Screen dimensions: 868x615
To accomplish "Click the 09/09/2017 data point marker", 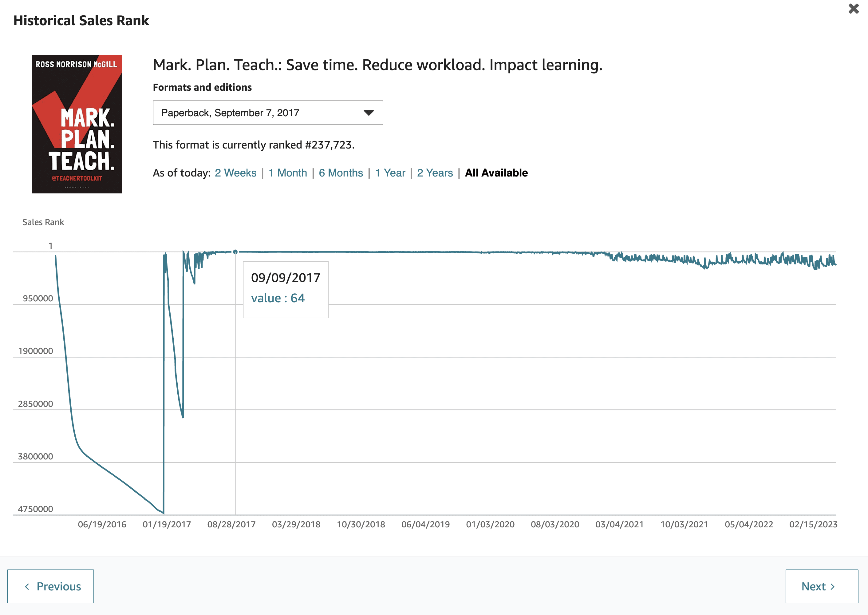I will pos(235,252).
